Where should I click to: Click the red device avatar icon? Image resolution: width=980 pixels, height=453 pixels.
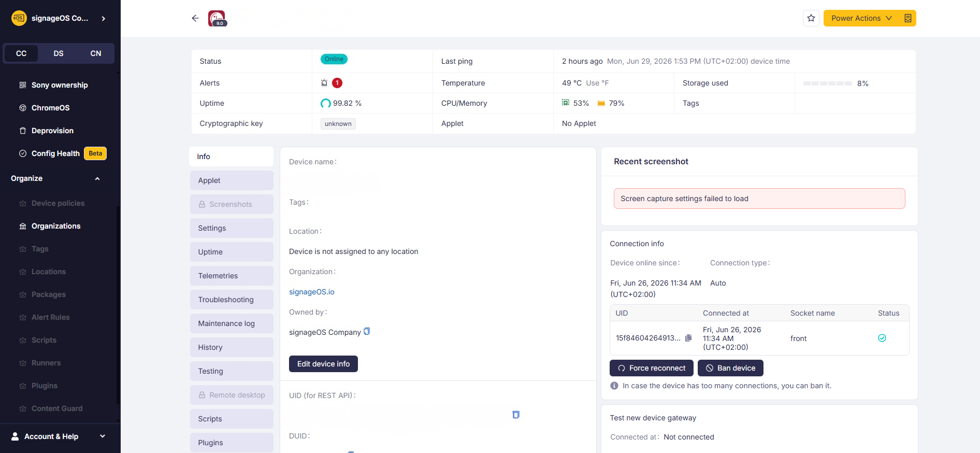pyautogui.click(x=217, y=18)
